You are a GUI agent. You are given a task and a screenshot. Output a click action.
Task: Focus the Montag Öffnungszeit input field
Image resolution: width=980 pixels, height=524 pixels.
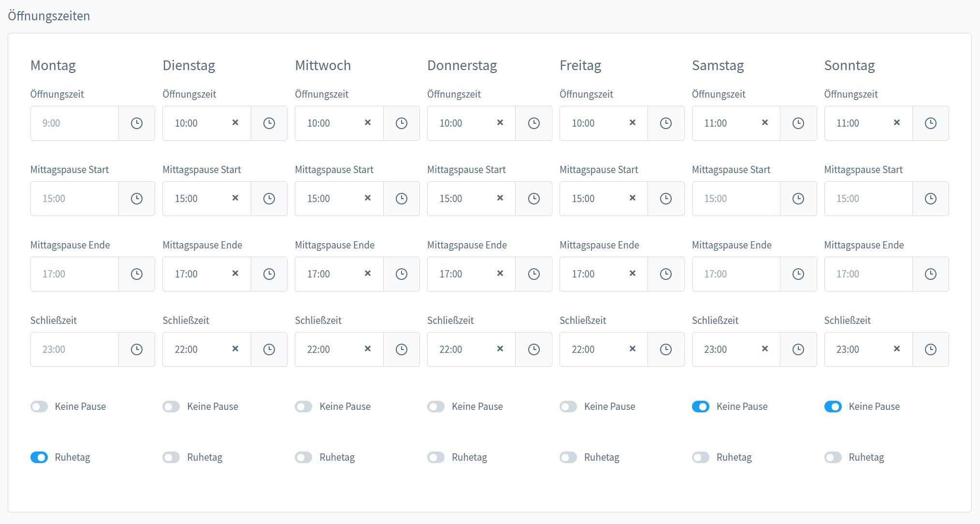(74, 123)
